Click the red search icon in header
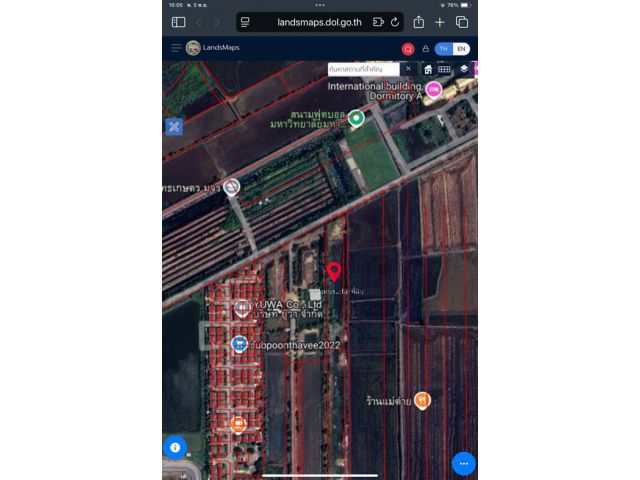The width and height of the screenshot is (640, 480). (408, 49)
